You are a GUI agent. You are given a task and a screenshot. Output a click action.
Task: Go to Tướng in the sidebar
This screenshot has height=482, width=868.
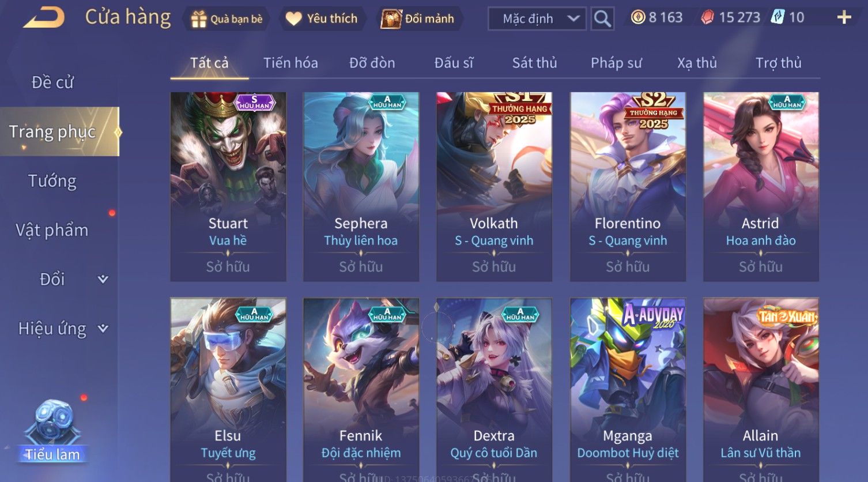click(x=52, y=181)
